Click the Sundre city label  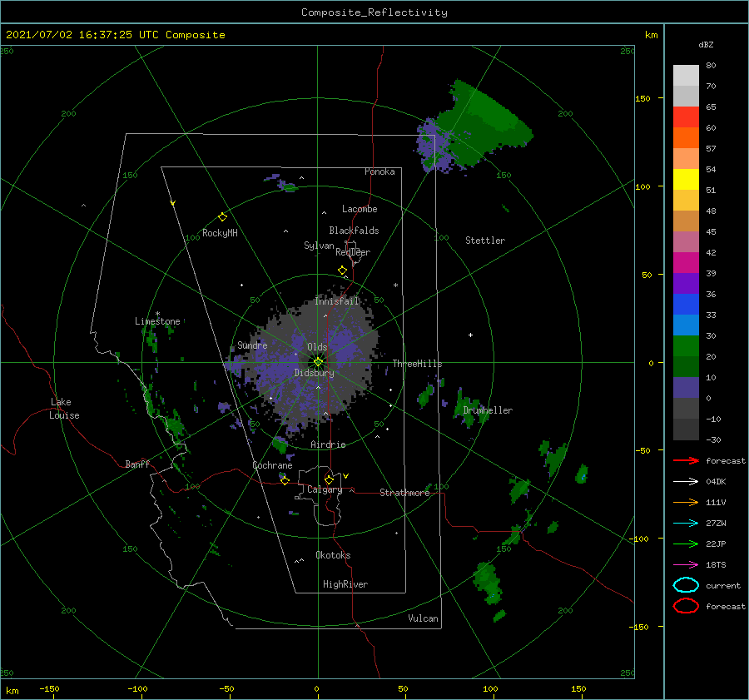coord(252,345)
